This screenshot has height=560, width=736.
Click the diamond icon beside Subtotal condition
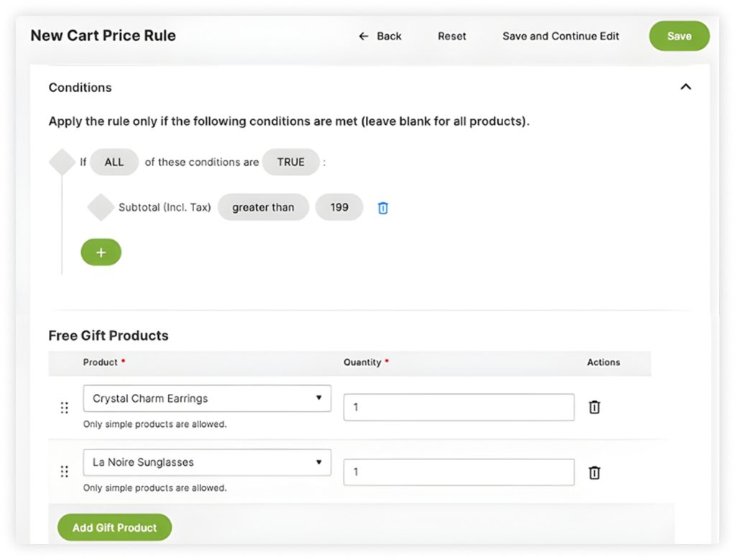pos(101,207)
